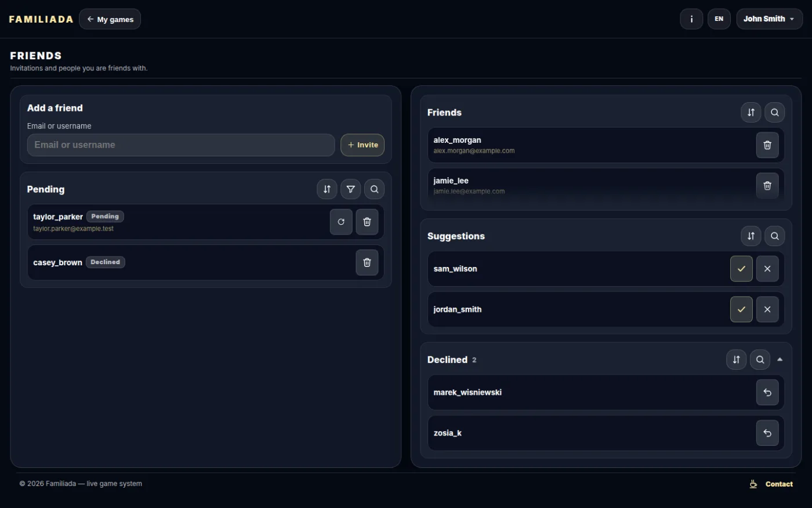Open the John Smith account dropdown
The width and height of the screenshot is (812, 508).
(770, 19)
